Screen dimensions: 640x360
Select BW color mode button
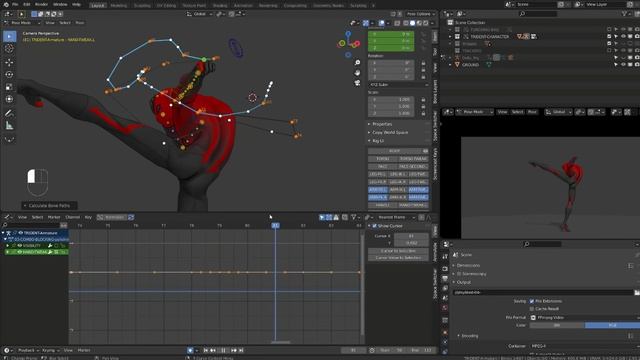pyautogui.click(x=557, y=325)
